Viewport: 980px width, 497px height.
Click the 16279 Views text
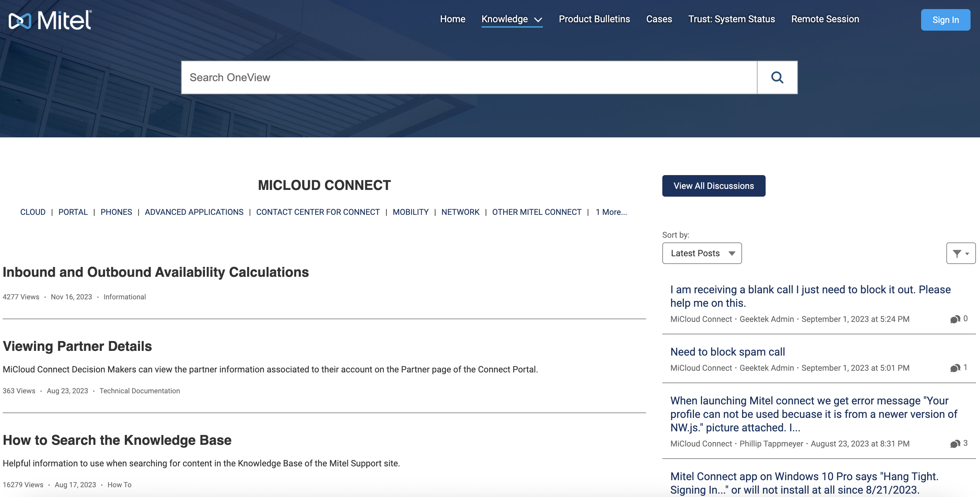23,485
